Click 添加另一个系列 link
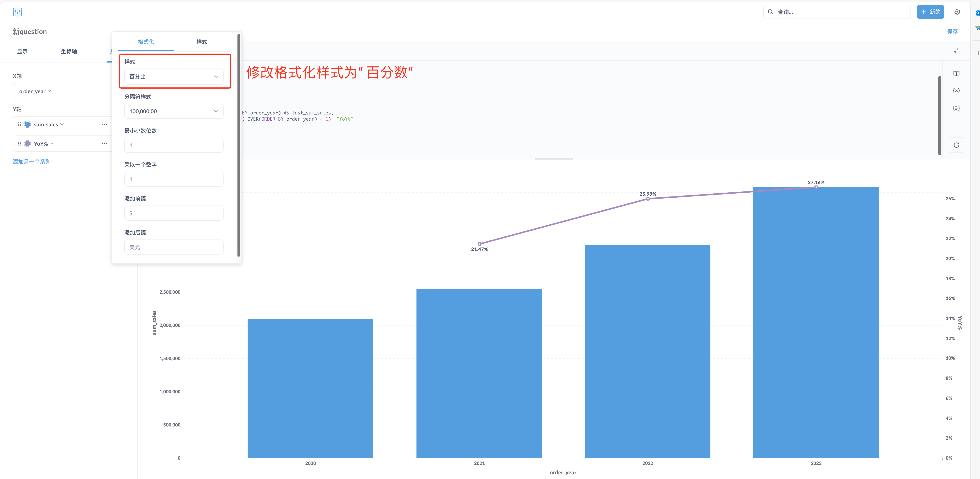The image size is (980, 479). tap(32, 162)
